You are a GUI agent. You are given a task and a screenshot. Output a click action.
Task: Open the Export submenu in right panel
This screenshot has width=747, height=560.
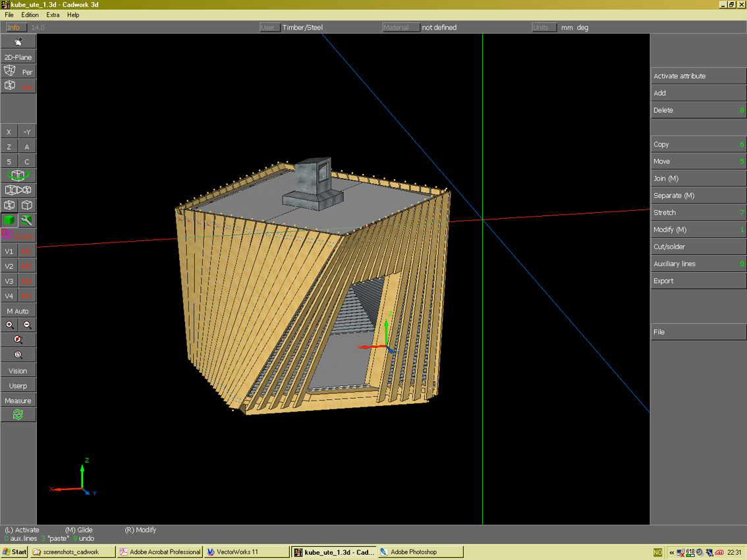click(698, 281)
